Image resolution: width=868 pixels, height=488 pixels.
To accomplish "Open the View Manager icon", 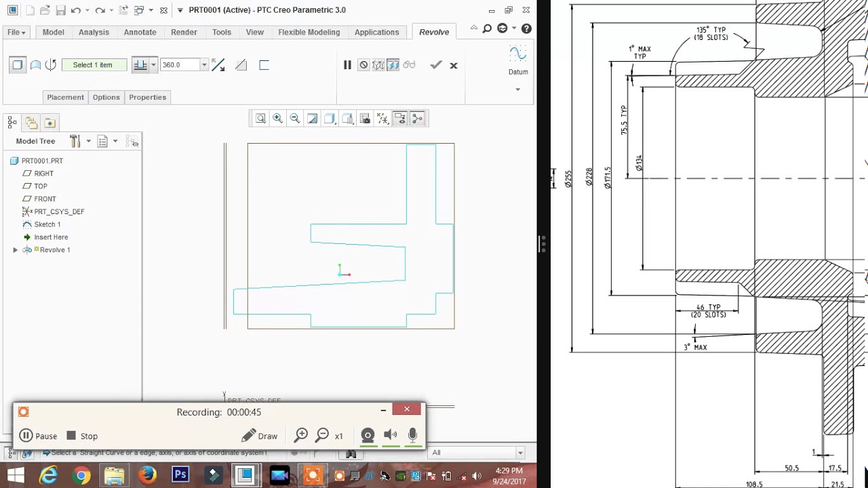I will click(x=365, y=119).
